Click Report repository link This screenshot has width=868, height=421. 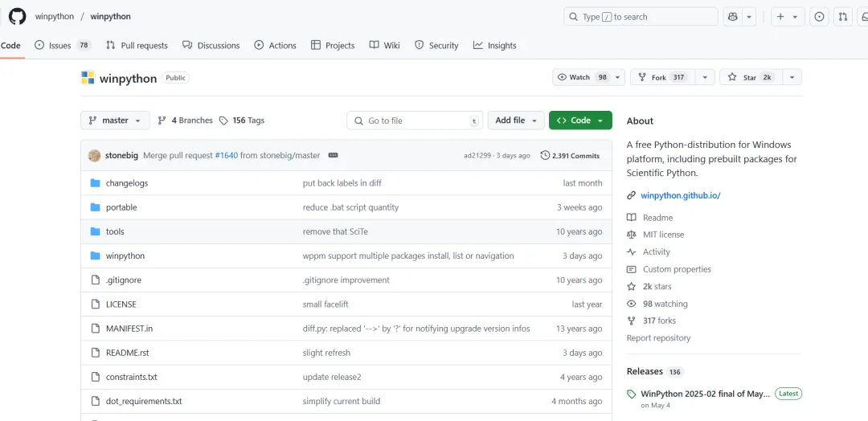point(658,338)
